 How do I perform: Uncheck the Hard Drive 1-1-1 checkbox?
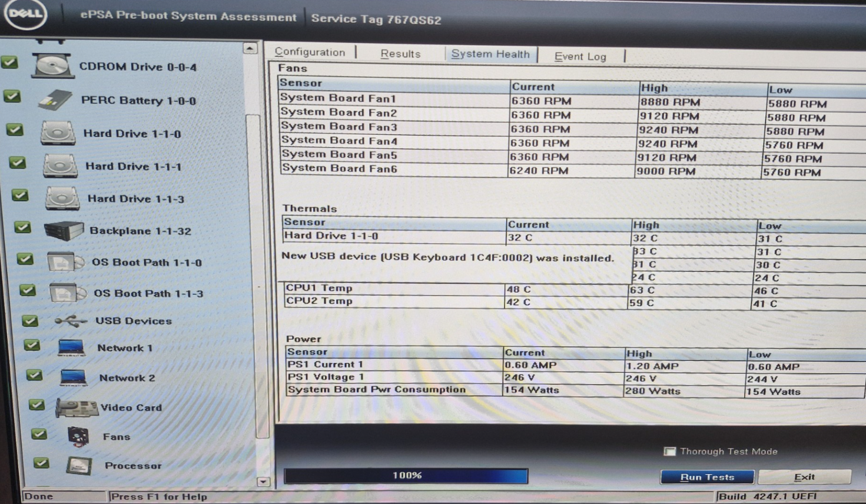point(18,162)
